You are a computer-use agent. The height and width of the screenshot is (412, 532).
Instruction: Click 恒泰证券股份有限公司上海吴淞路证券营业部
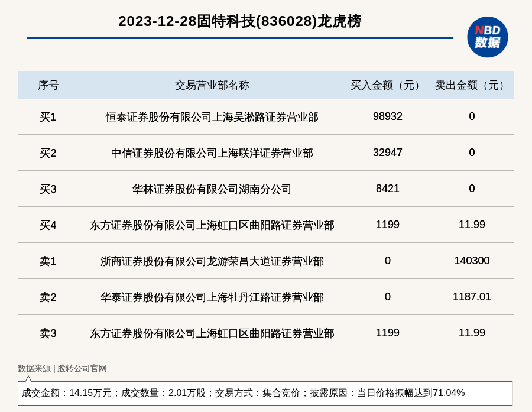click(212, 117)
